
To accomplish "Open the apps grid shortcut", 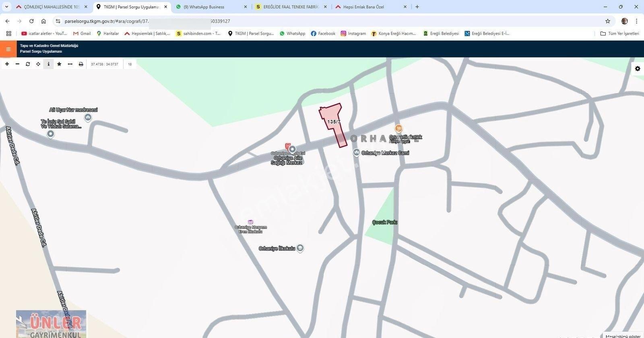I will coord(8,33).
